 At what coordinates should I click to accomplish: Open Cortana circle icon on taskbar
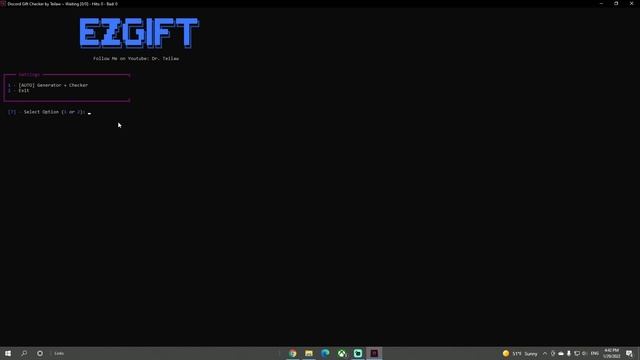(x=40, y=353)
